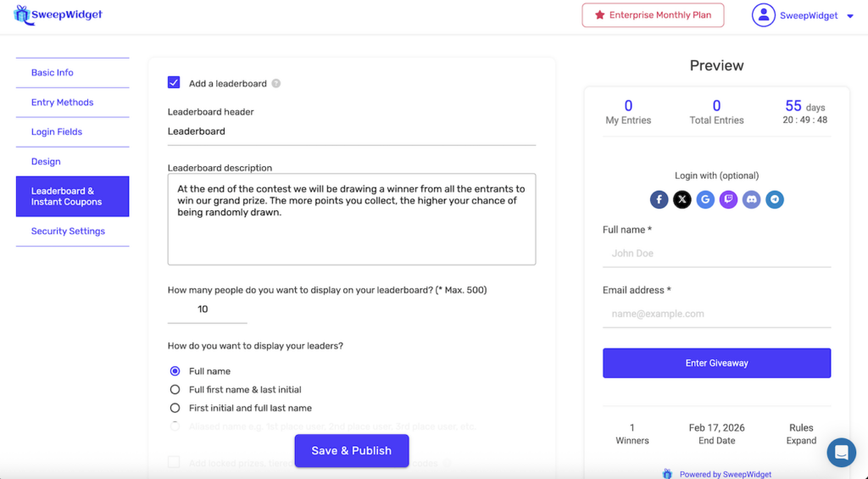Select Full first name & last initial
This screenshot has width=868, height=479.
[x=175, y=390]
